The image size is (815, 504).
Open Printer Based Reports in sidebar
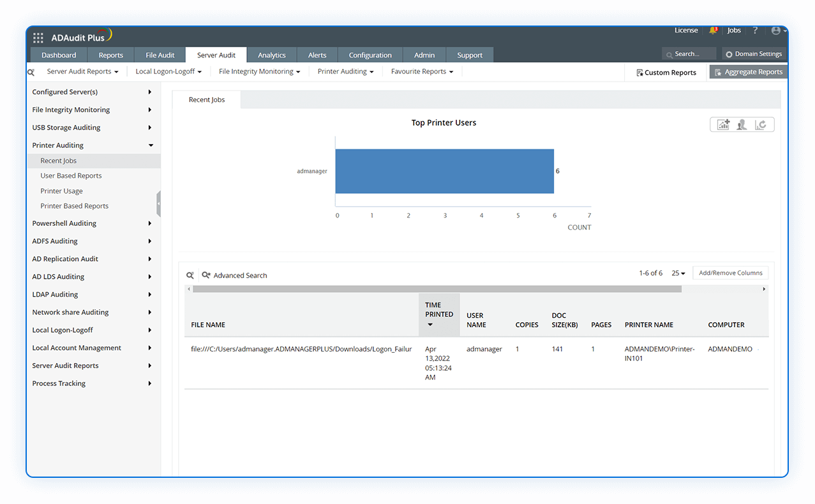coord(74,206)
